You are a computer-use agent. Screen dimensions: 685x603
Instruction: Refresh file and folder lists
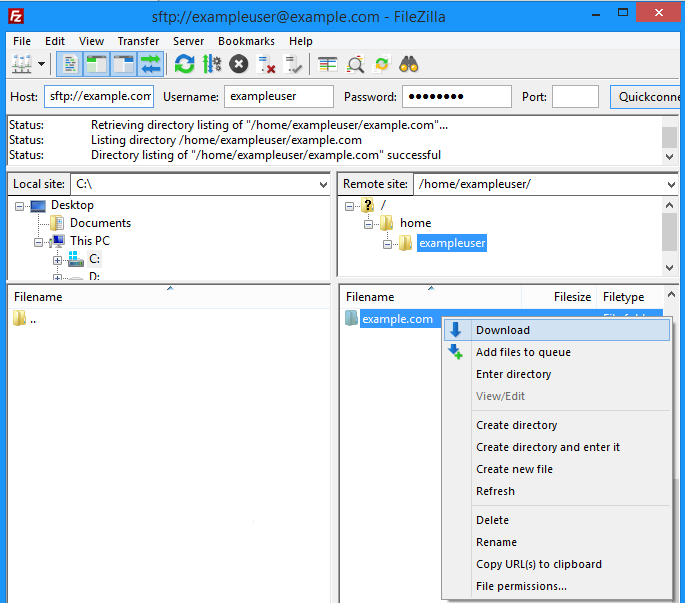pos(184,64)
